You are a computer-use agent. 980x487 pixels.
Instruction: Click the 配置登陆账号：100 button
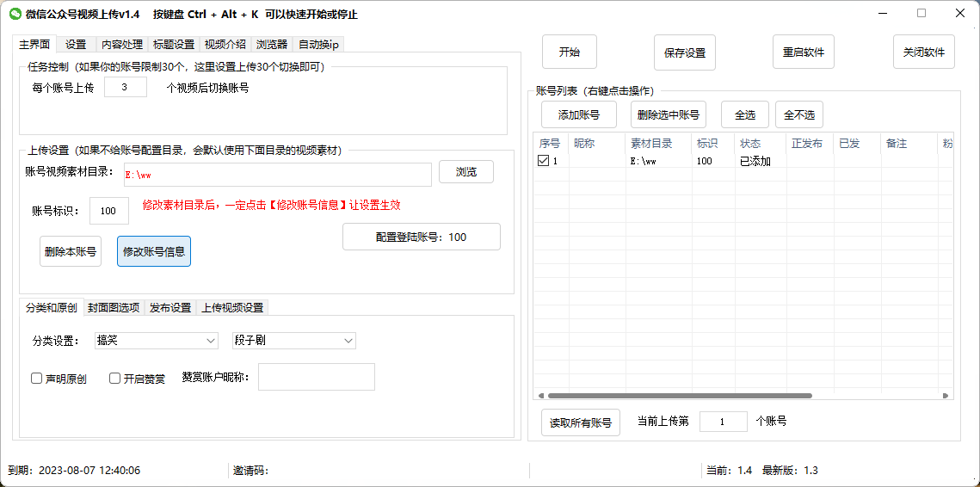click(x=422, y=237)
